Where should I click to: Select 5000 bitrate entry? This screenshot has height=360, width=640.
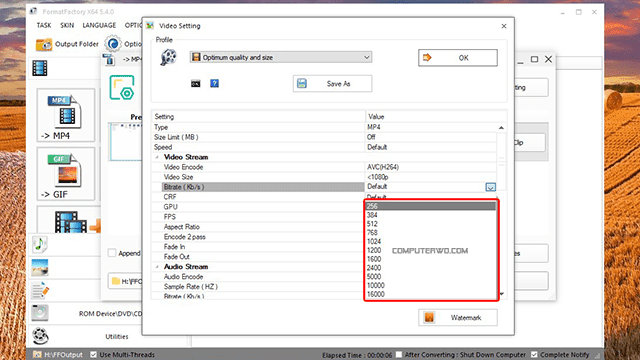point(431,277)
